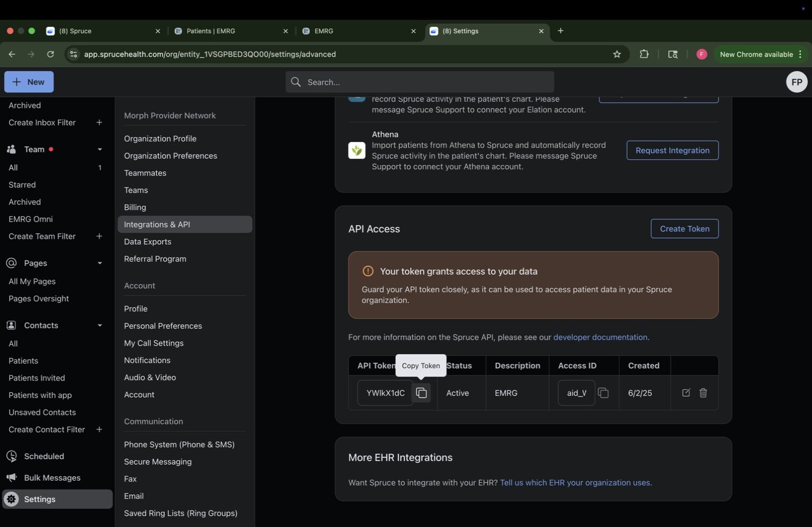Add a new contact filter plus icon

[x=99, y=429]
